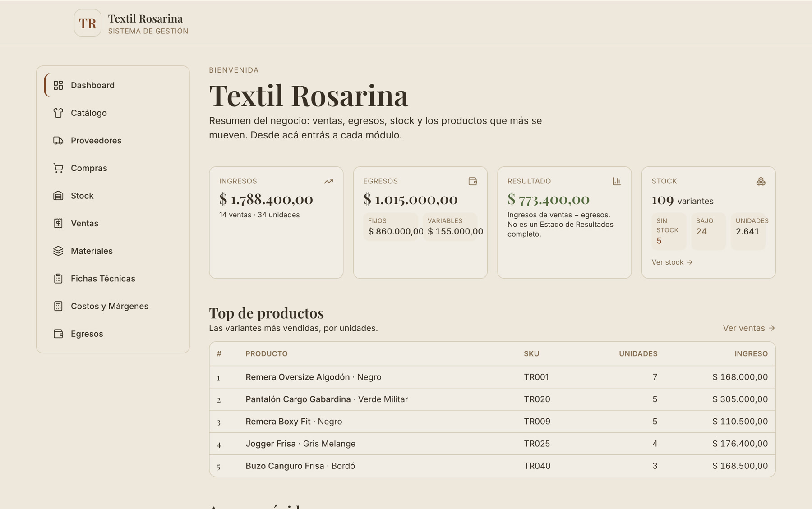Screen dimensions: 812x509
Task: Click the TR logo badge
Action: [x=88, y=23]
